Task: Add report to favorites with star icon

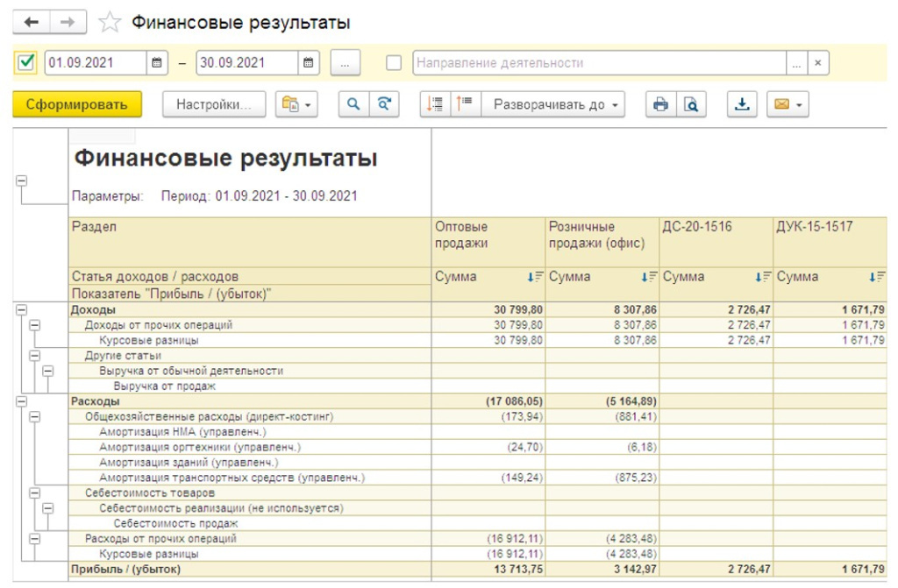Action: point(110,22)
